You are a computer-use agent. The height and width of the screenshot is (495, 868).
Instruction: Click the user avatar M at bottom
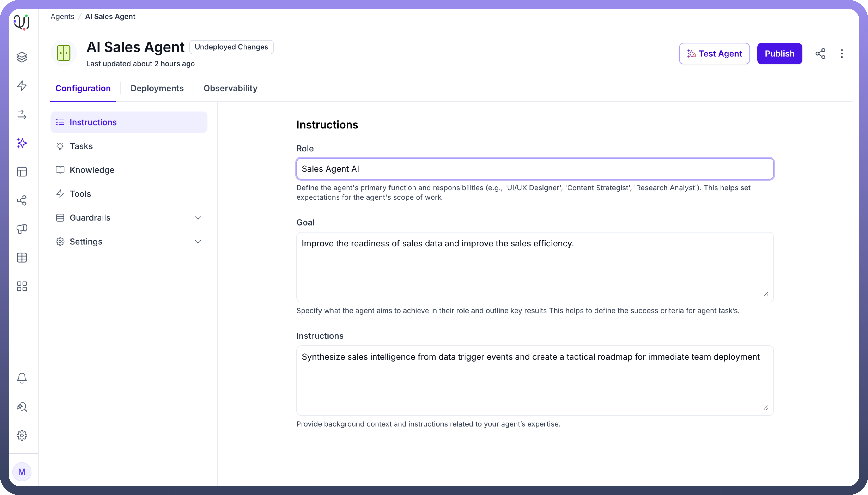coord(22,472)
